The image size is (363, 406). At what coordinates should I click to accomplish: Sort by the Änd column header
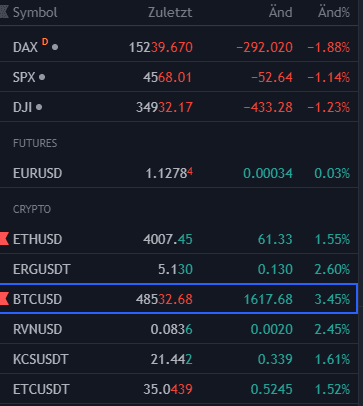pyautogui.click(x=280, y=13)
